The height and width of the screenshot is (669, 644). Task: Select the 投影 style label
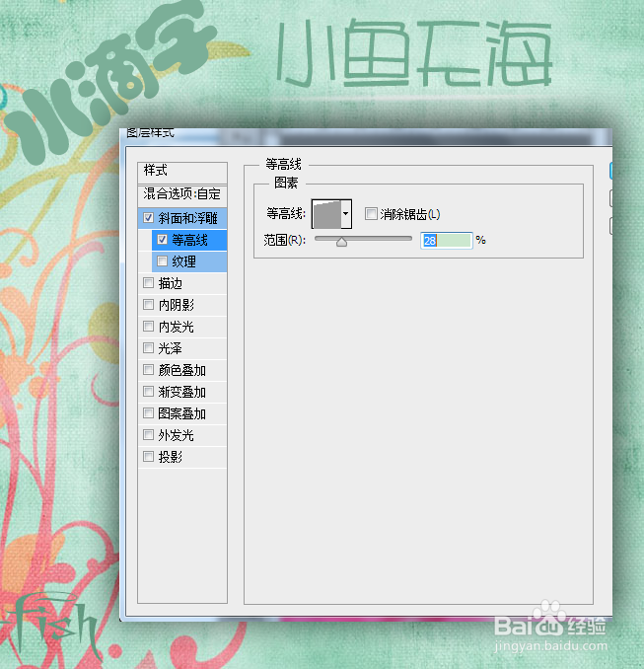pyautogui.click(x=171, y=458)
